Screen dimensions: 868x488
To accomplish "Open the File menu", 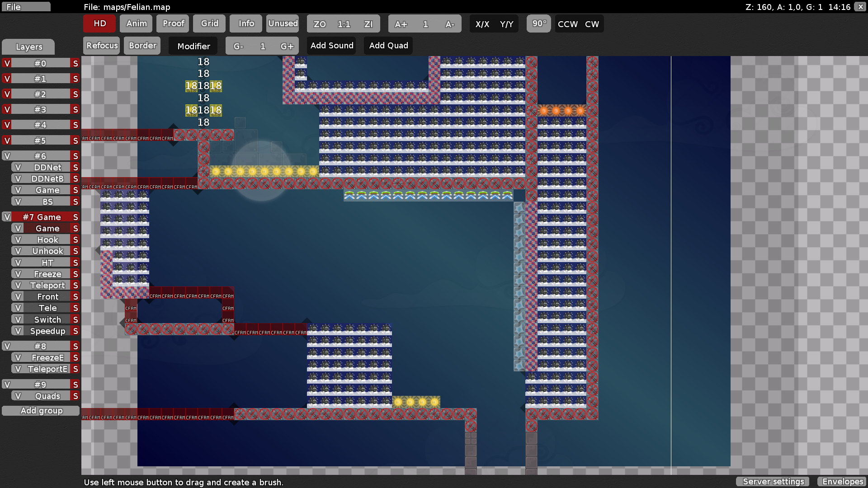I will pyautogui.click(x=26, y=7).
